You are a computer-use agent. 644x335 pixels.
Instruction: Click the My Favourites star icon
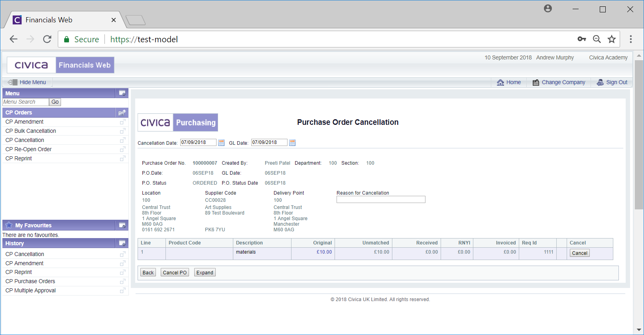9,225
